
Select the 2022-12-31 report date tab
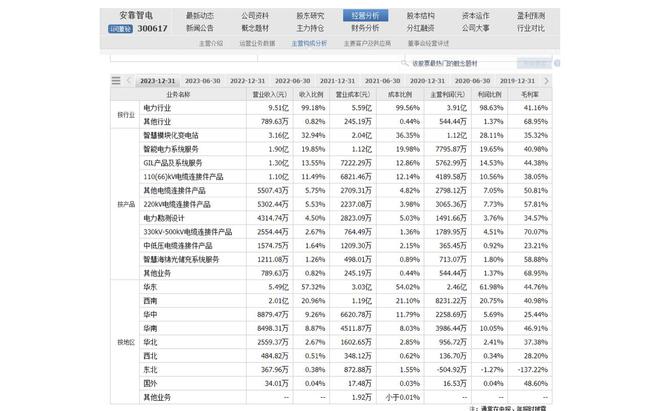(x=248, y=81)
